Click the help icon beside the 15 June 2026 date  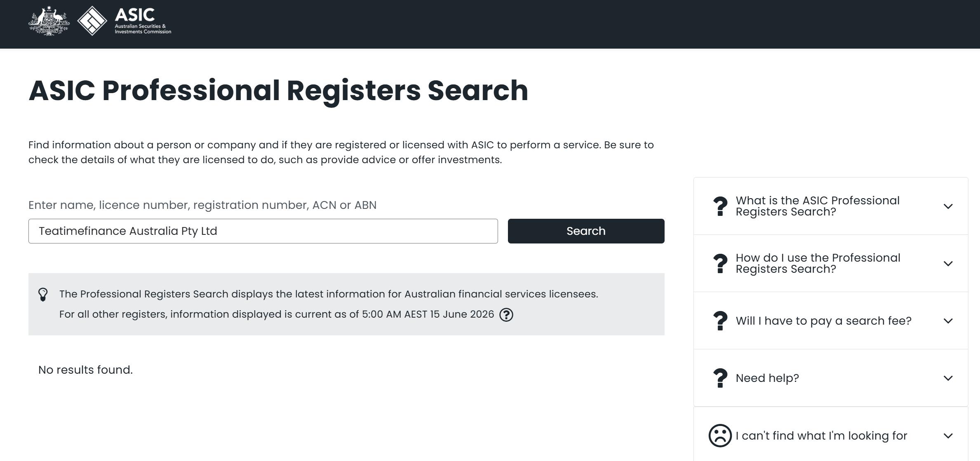coord(506,315)
